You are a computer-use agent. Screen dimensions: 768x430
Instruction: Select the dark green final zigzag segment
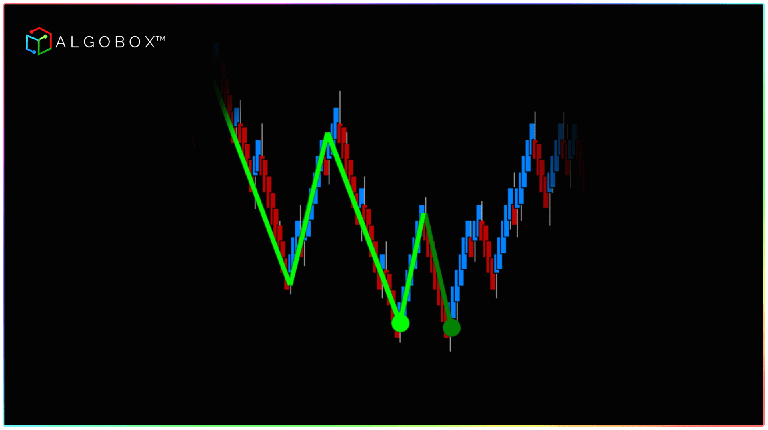pyautogui.click(x=438, y=272)
